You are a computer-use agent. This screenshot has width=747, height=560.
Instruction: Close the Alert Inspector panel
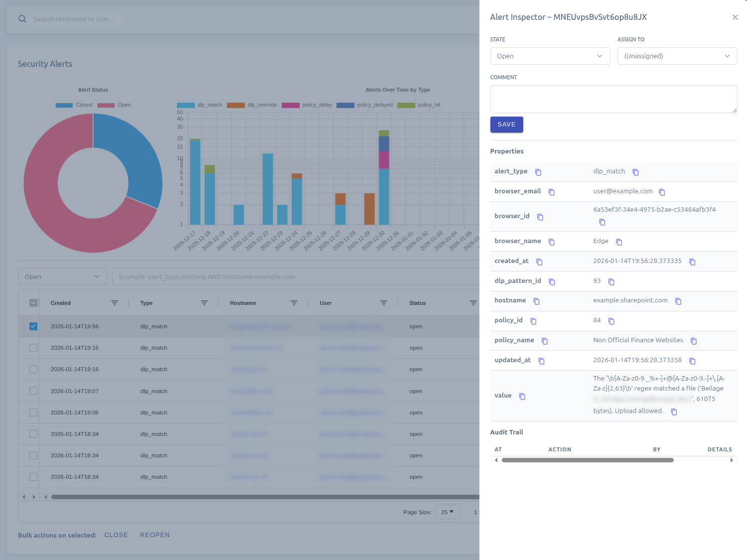click(735, 17)
